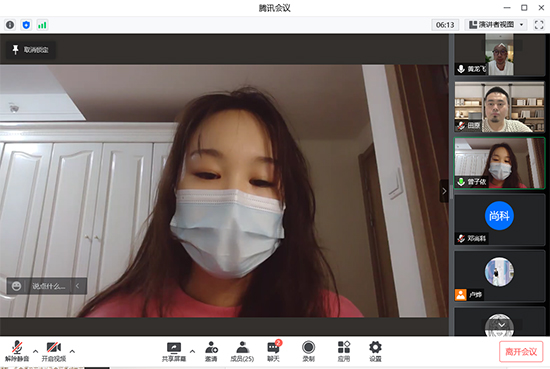
Task: Click the 'say something' chat input
Action: click(x=48, y=286)
